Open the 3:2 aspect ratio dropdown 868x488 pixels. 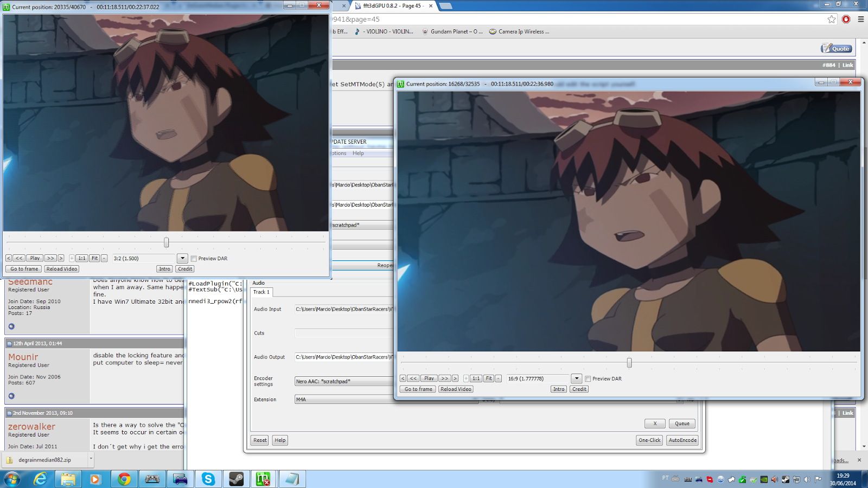[182, 259]
